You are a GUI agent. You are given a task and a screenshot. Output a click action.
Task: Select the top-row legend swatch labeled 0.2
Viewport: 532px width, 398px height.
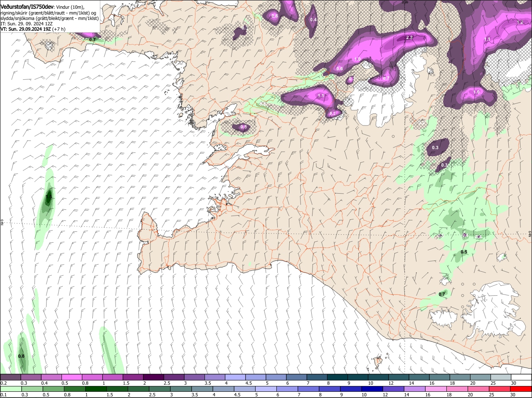point(10,377)
